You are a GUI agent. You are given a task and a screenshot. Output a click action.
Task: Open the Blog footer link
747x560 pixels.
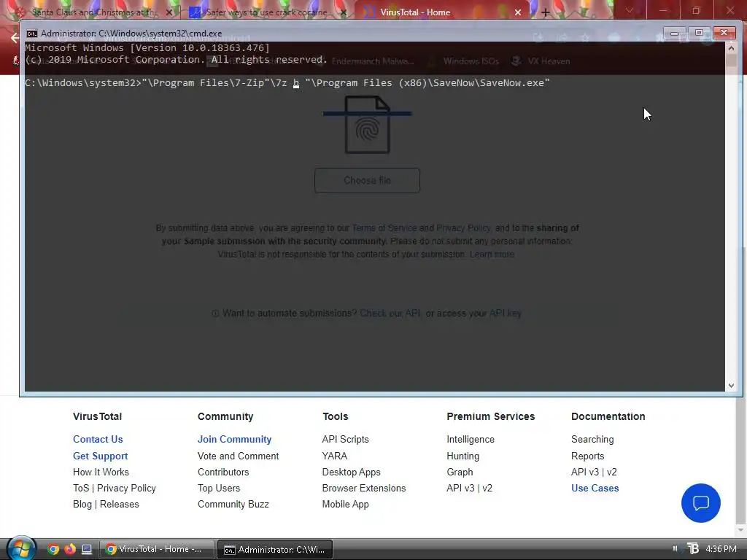click(x=82, y=504)
